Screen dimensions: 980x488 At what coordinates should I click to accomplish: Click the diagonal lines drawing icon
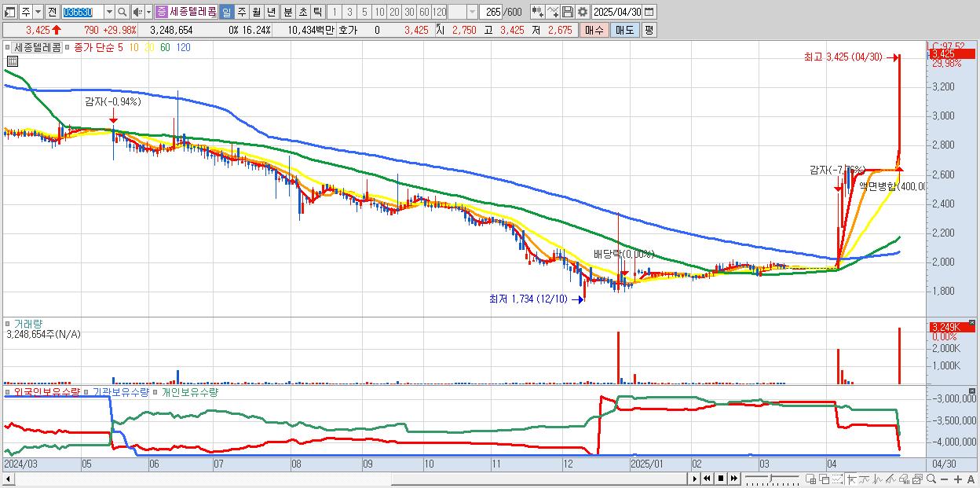coord(890,479)
